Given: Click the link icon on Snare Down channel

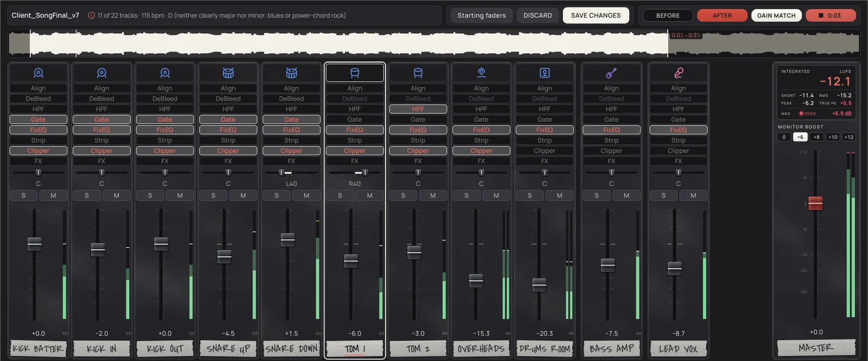Looking at the screenshot, I should coord(318,333).
